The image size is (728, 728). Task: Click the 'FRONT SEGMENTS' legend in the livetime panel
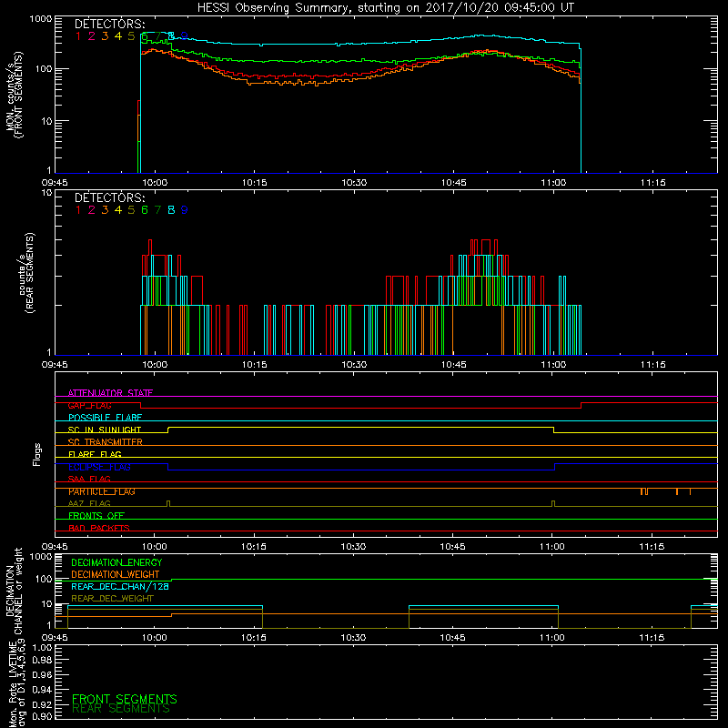tap(125, 699)
